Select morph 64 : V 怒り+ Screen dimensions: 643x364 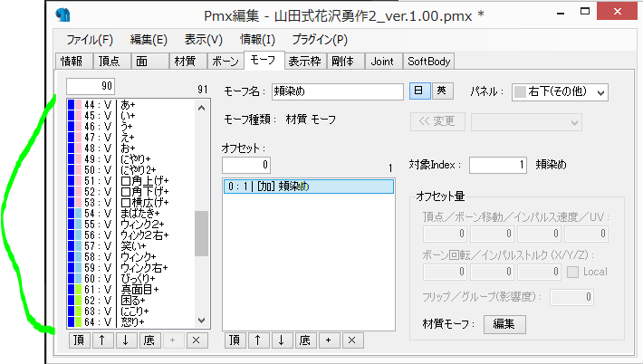point(131,321)
